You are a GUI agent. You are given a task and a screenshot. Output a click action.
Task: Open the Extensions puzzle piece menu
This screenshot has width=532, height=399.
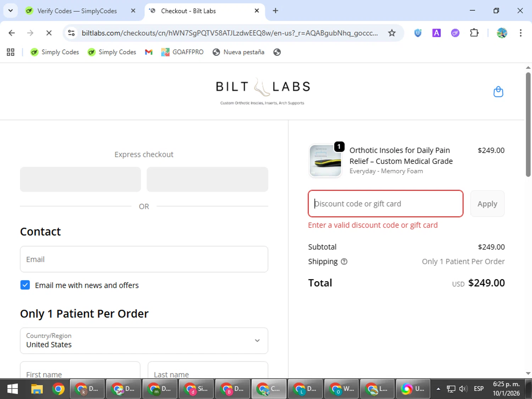[474, 33]
